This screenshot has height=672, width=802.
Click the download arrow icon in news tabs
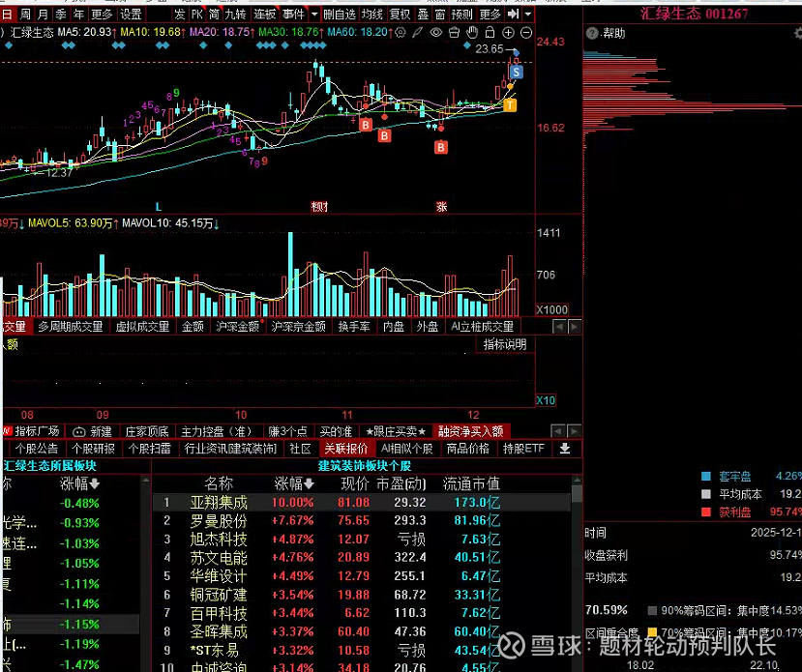click(x=565, y=449)
